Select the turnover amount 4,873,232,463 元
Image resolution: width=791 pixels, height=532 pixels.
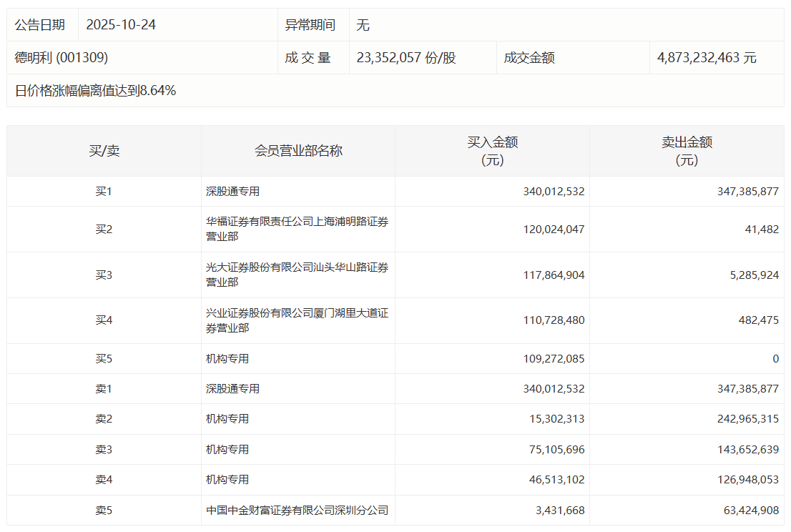coord(707,58)
